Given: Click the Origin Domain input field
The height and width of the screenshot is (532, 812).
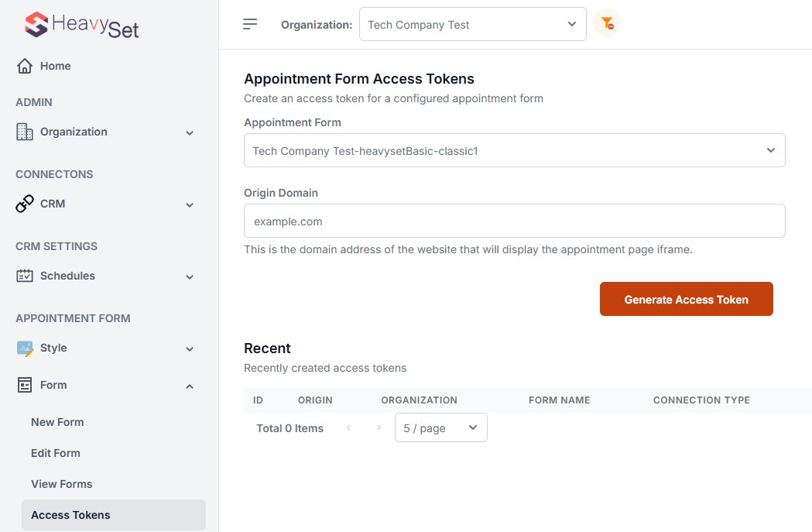Looking at the screenshot, I should point(514,221).
